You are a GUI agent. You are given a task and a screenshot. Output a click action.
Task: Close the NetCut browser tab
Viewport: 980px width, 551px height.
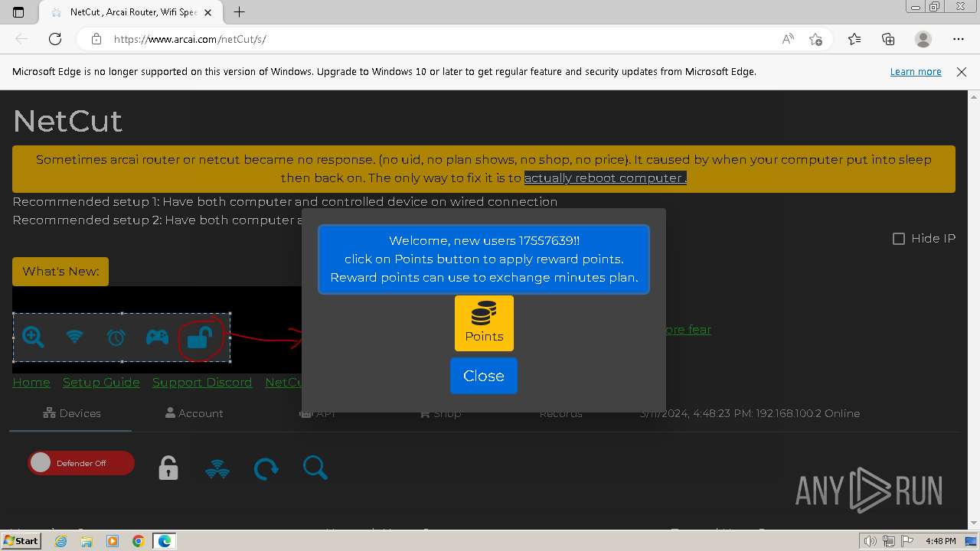tap(207, 12)
